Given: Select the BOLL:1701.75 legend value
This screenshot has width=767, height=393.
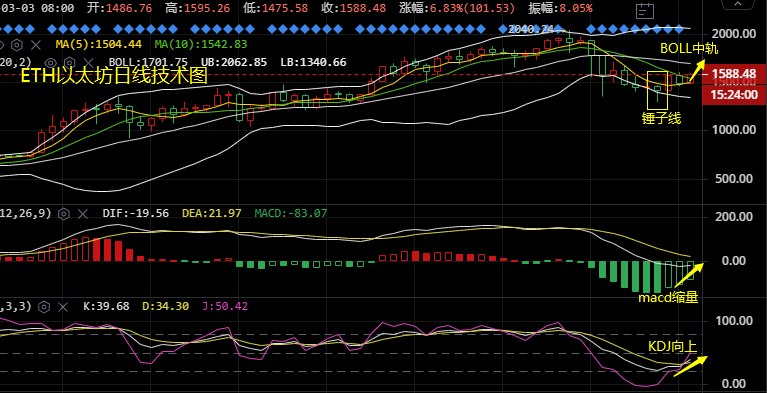Looking at the screenshot, I should point(148,62).
